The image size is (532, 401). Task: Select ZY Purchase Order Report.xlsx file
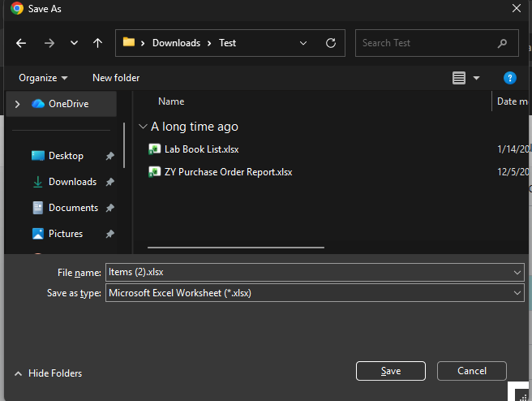tap(228, 172)
